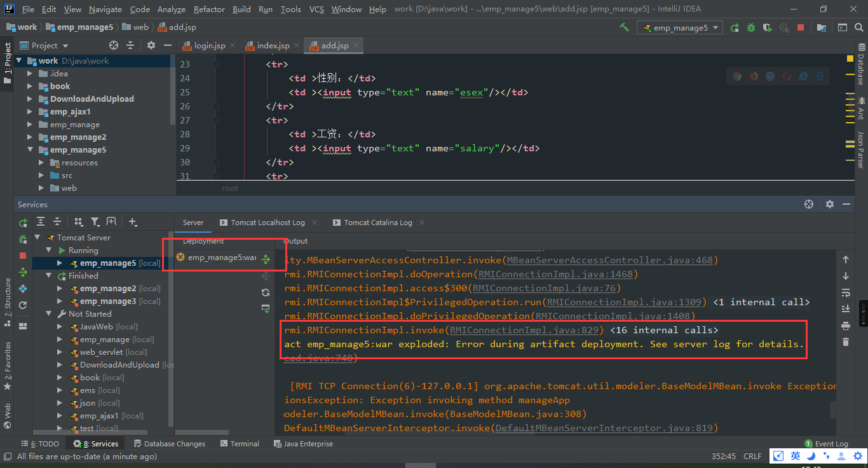This screenshot has height=468, width=868.
Task: Follow the RMIConnectionImpl.java:829 link
Action: [x=524, y=330]
